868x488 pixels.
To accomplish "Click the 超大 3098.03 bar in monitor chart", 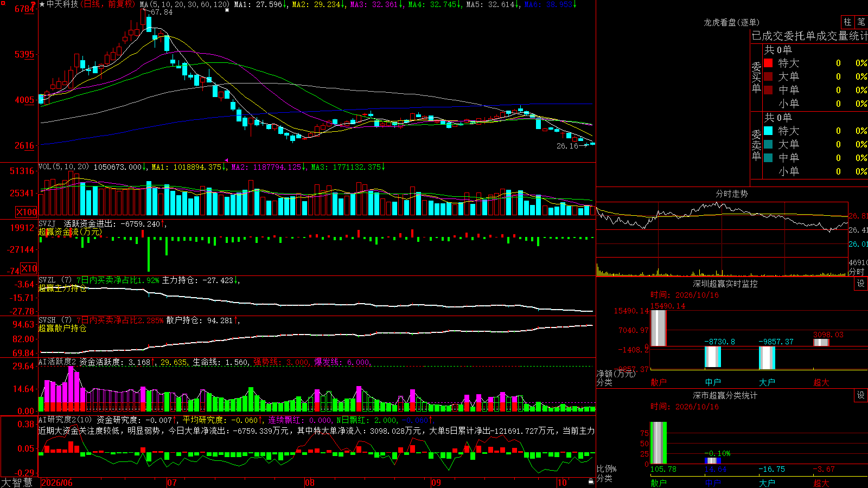I will pos(821,343).
